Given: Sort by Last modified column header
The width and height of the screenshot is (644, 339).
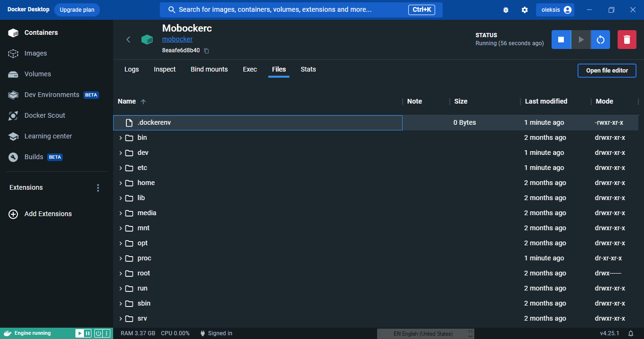Looking at the screenshot, I should [x=546, y=101].
